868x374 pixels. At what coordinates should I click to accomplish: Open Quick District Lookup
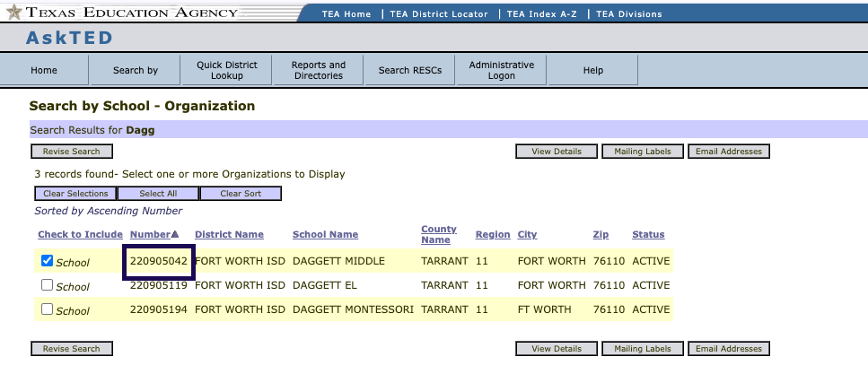click(227, 70)
